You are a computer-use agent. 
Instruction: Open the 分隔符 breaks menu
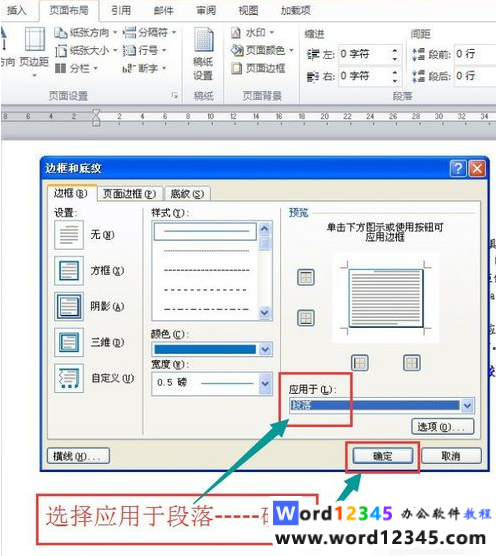[x=149, y=33]
